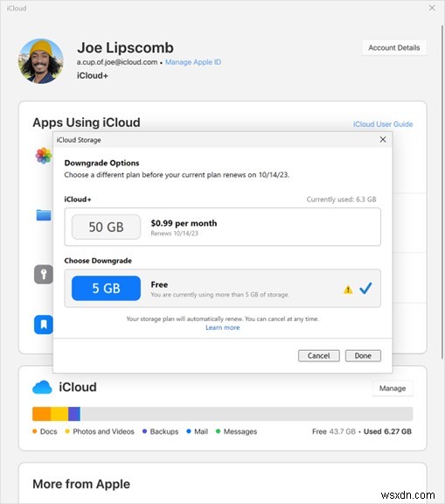
Task: Click the orange Docs storage segment
Action: [41, 414]
